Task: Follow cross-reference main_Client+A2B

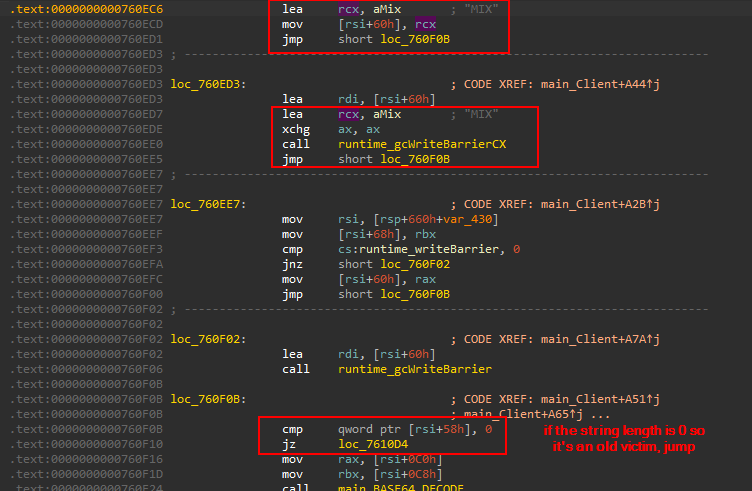Action: tap(600, 204)
